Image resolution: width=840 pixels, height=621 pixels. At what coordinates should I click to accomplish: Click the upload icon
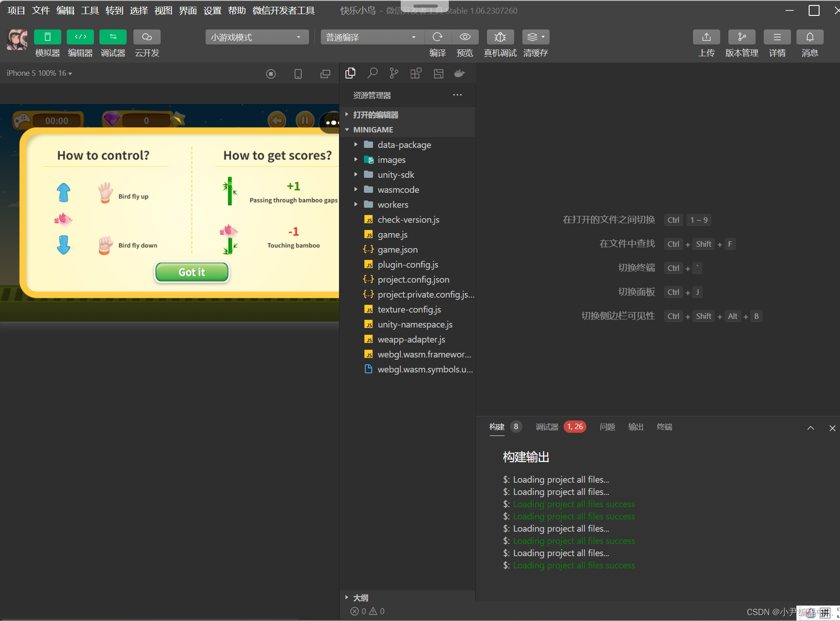coord(707,37)
